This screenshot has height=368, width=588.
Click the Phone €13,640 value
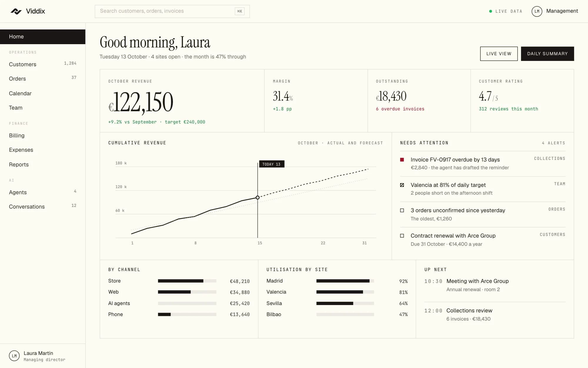[x=240, y=314]
